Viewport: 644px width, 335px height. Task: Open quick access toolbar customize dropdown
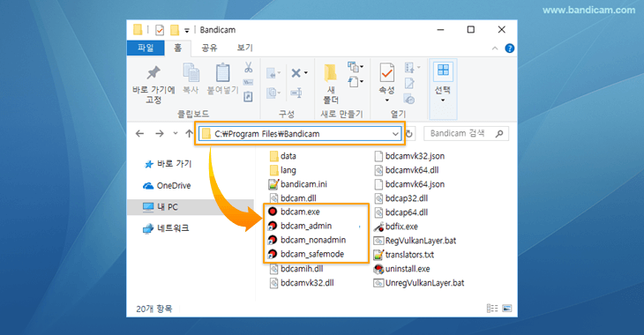click(x=187, y=30)
